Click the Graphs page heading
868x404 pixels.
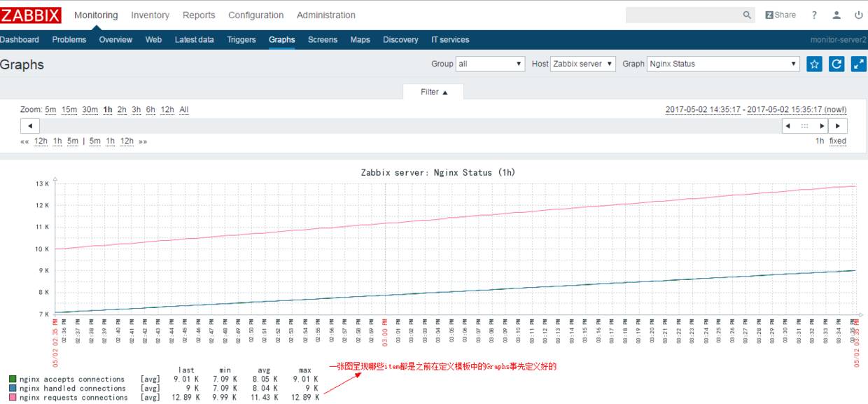pos(22,64)
